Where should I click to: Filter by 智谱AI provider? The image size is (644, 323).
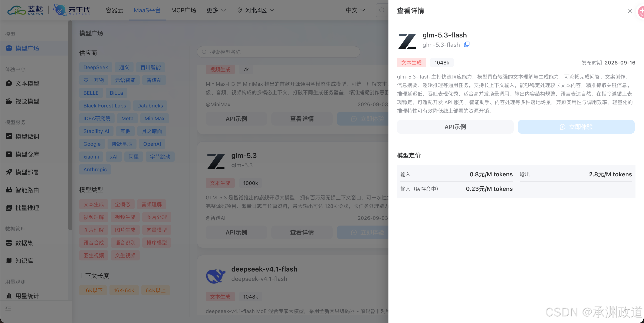(x=154, y=80)
